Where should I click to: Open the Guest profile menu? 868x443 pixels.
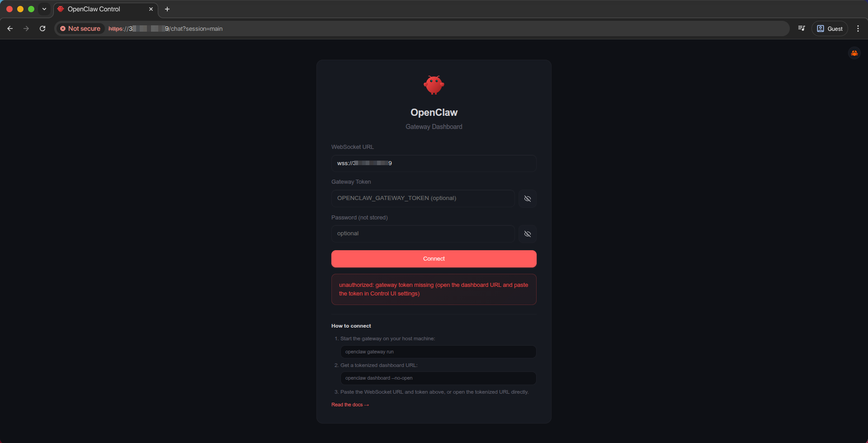point(830,29)
